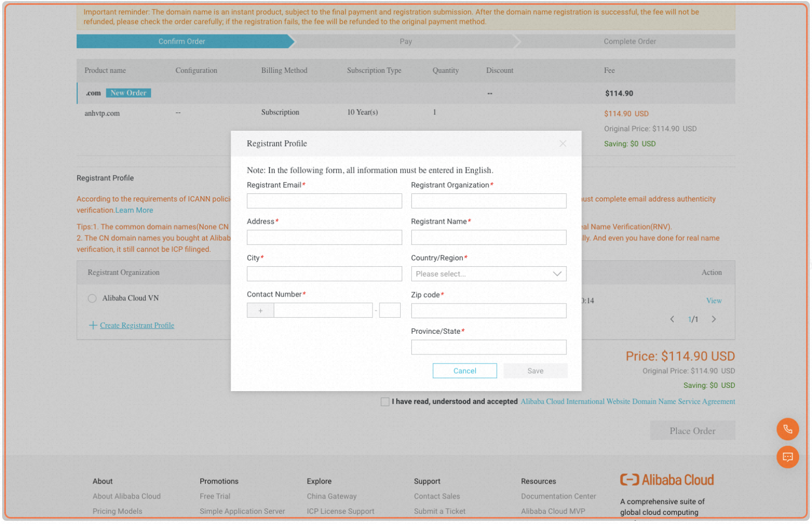Open Documentation Center footer link
The width and height of the screenshot is (812, 524).
(559, 496)
